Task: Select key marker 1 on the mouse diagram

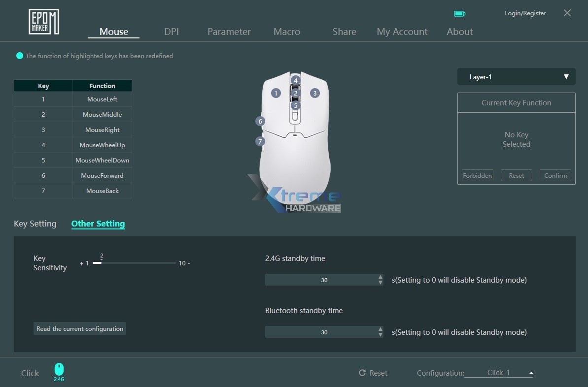Action: 276,93
